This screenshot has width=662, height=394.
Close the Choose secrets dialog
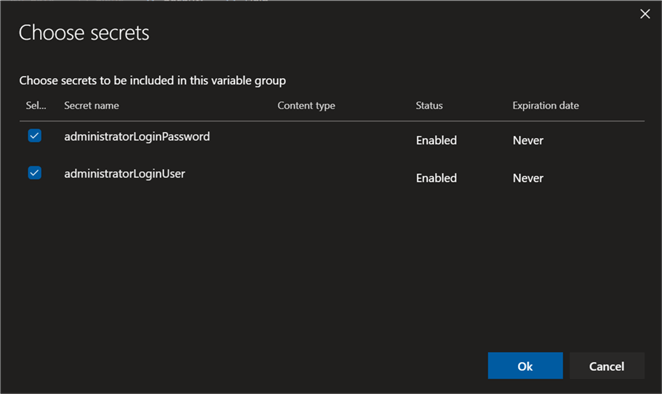coord(645,14)
